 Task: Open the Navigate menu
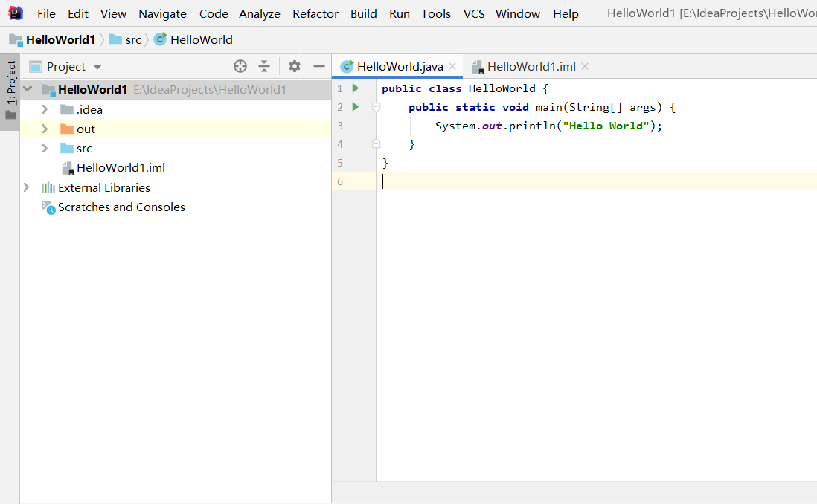[x=162, y=14]
